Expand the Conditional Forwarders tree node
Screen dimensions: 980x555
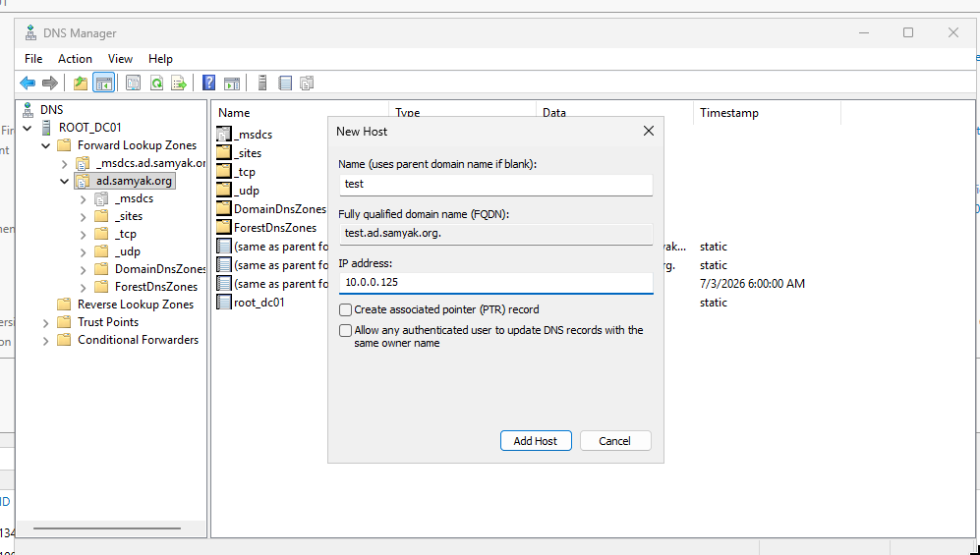click(45, 340)
